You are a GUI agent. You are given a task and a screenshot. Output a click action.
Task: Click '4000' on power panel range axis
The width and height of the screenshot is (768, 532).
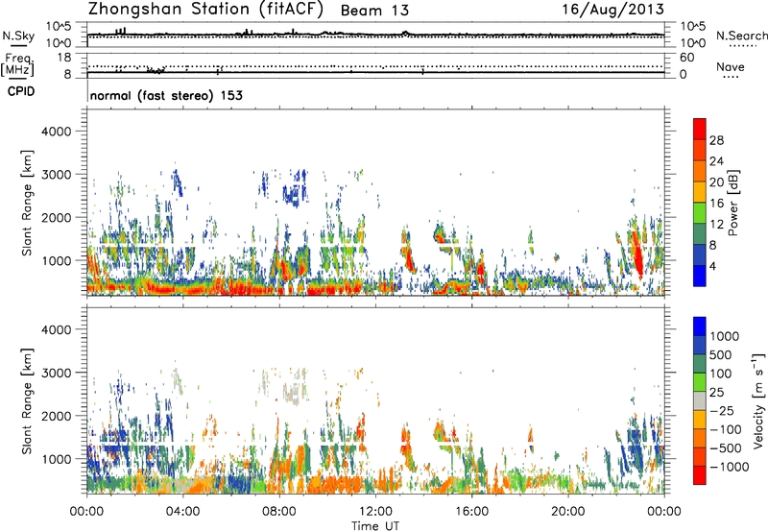[x=57, y=132]
